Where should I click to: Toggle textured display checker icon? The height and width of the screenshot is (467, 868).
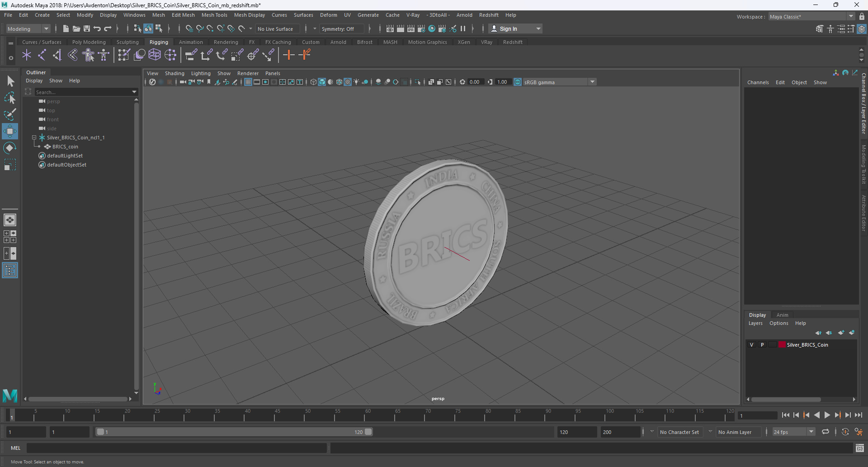click(x=348, y=82)
